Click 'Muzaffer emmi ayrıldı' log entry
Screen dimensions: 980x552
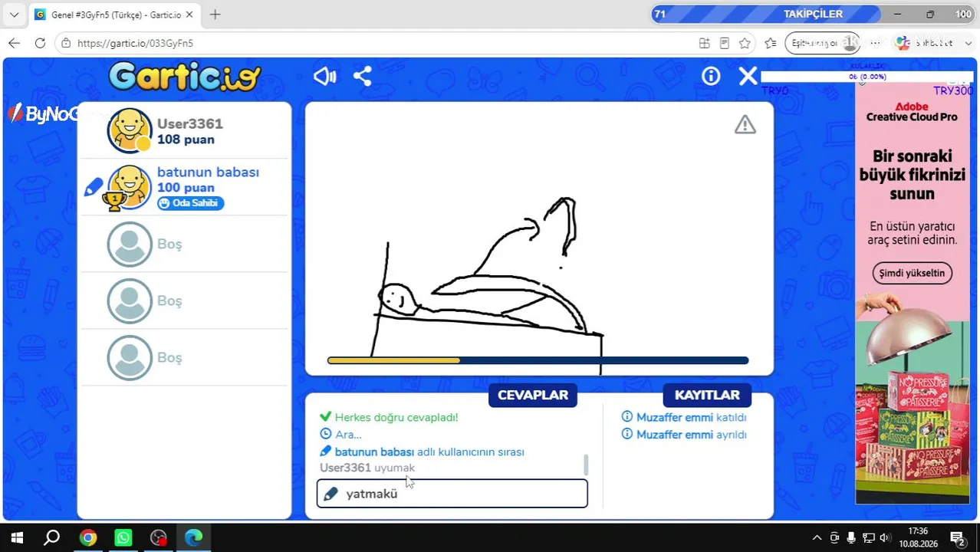click(683, 435)
